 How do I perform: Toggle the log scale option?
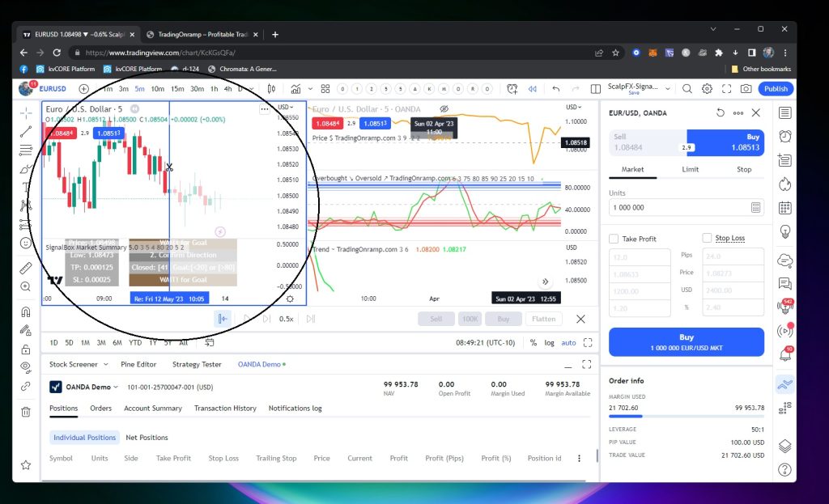click(550, 342)
